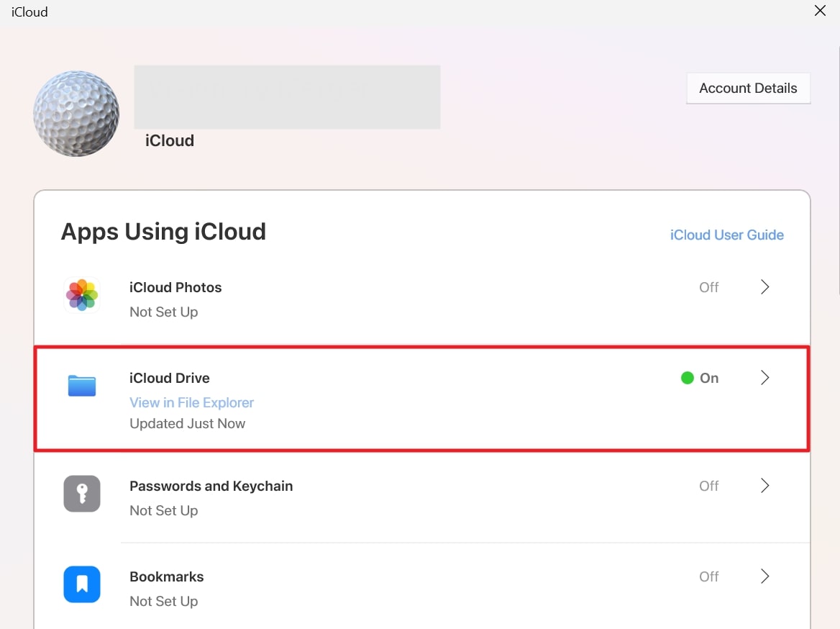Click the iCloud Photos pinwheel icon

point(82,295)
